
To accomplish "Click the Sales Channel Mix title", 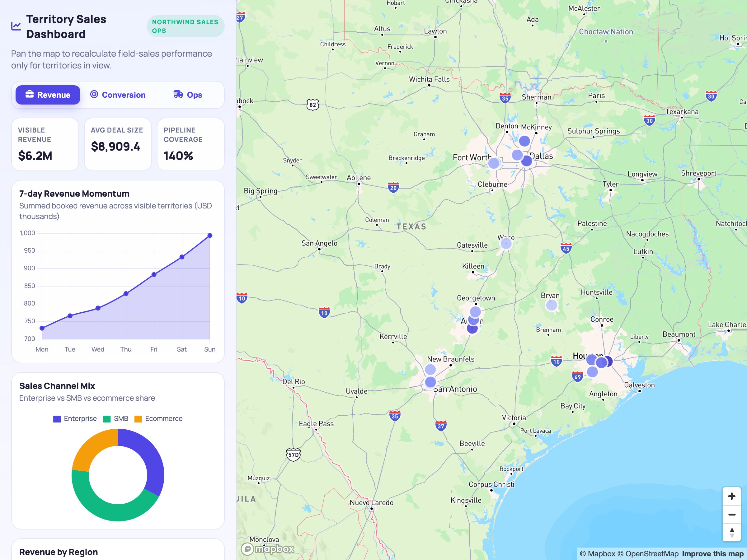I will pyautogui.click(x=57, y=386).
